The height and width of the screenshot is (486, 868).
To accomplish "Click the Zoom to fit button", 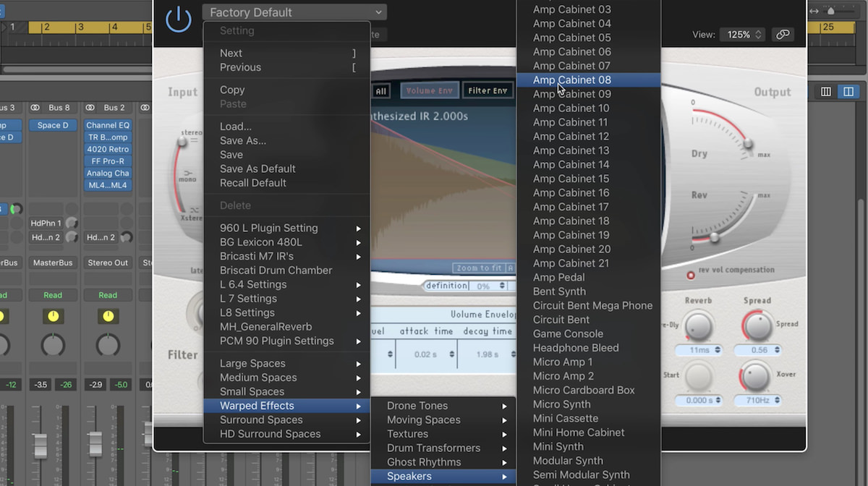I will (x=478, y=268).
